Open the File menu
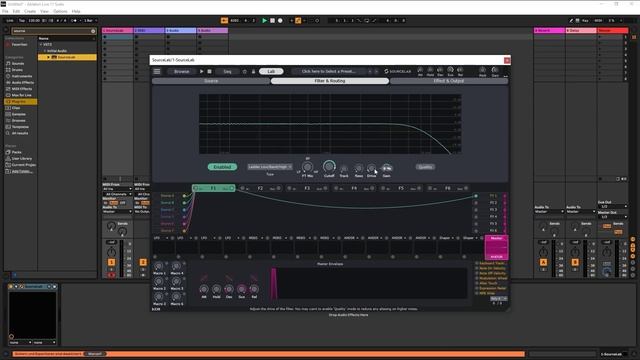640x360 pixels. (x=5, y=11)
